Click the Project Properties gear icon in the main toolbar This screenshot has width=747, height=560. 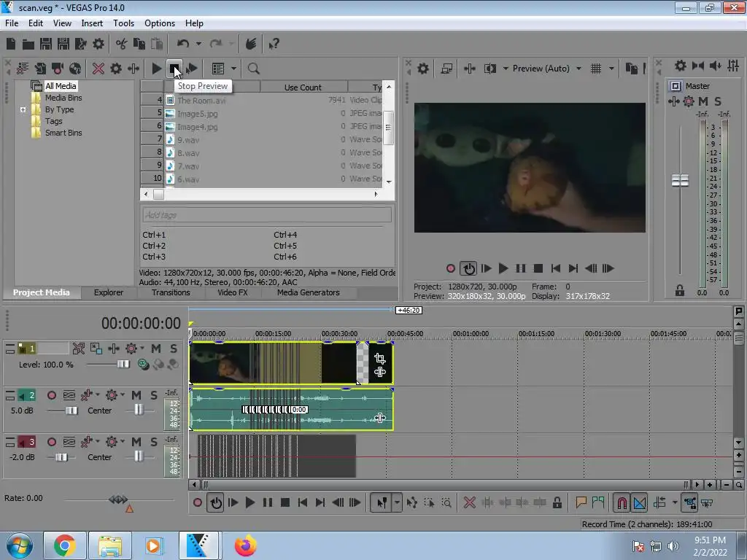98,44
